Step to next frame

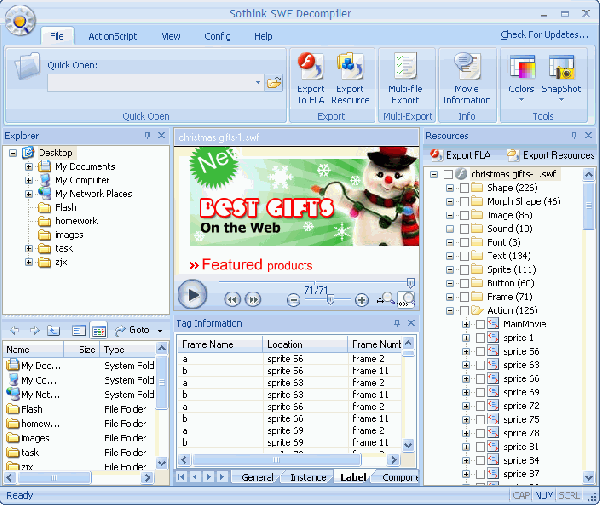point(253,299)
